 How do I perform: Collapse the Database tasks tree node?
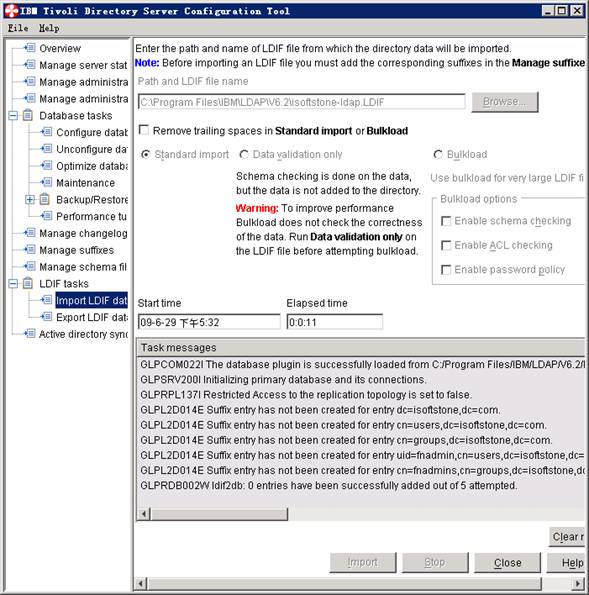coord(13,115)
